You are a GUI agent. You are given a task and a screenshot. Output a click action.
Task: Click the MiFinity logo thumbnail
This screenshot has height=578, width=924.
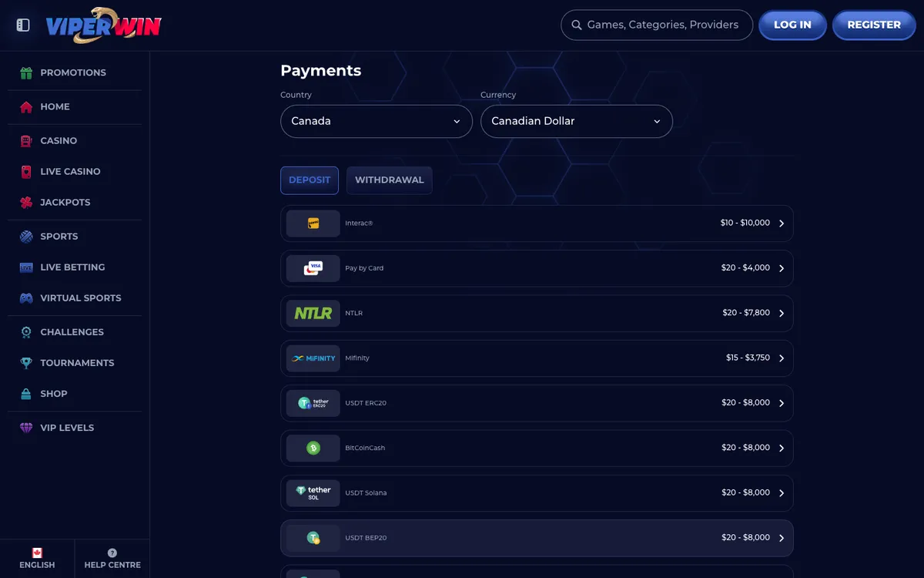pos(313,358)
